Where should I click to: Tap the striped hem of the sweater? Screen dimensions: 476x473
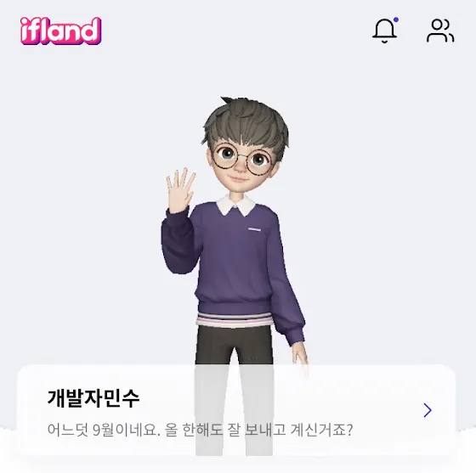[234, 320]
